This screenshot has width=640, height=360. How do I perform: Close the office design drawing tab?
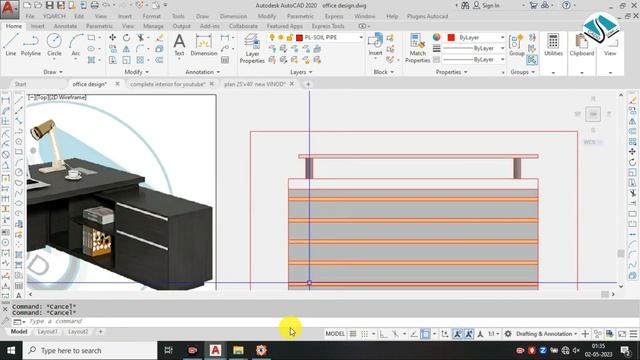click(x=118, y=84)
